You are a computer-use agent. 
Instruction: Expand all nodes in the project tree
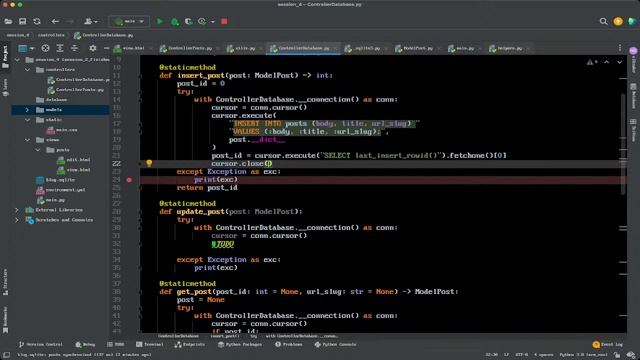(60, 48)
